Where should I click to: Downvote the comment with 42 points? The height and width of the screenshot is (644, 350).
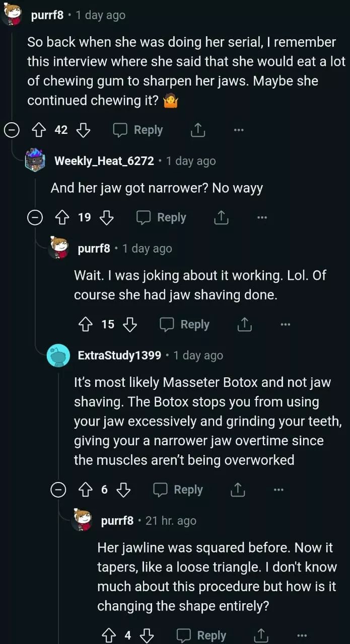[83, 130]
